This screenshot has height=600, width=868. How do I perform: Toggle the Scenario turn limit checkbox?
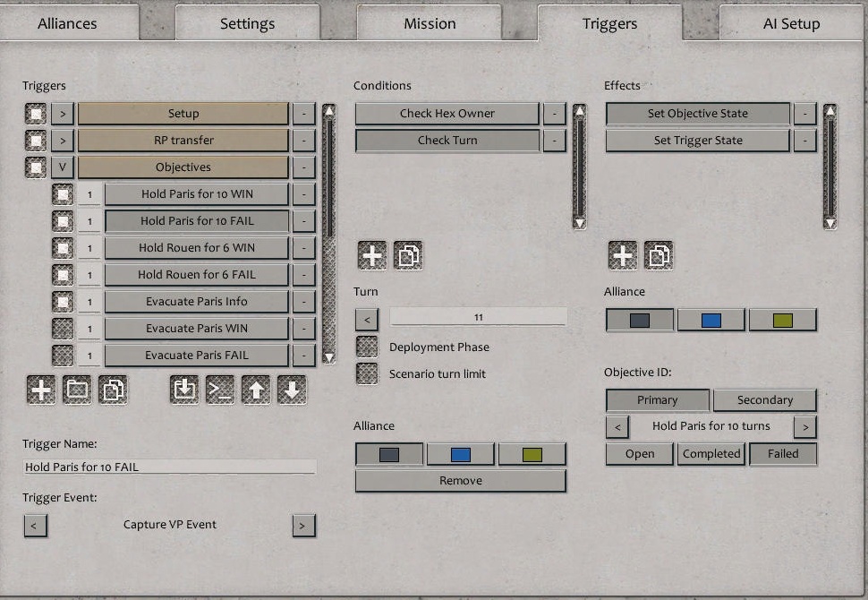coord(366,373)
